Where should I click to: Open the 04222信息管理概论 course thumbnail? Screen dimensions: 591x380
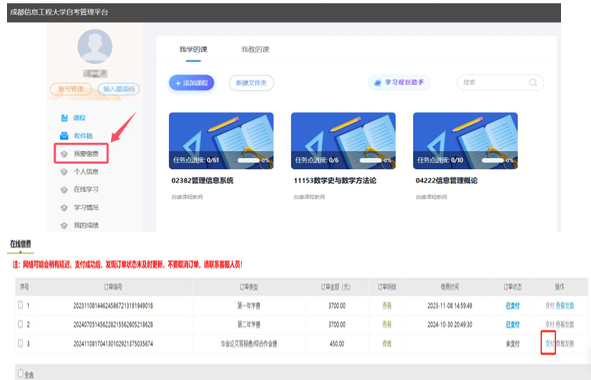tap(465, 141)
